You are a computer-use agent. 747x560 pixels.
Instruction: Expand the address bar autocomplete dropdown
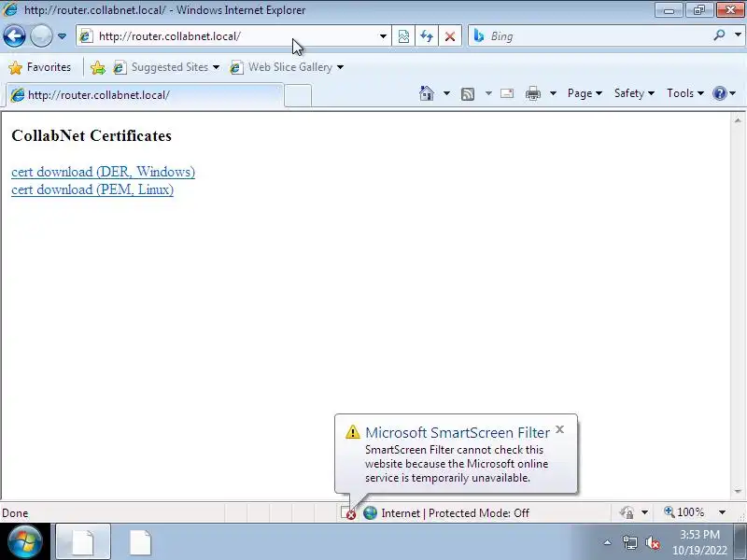(x=383, y=36)
